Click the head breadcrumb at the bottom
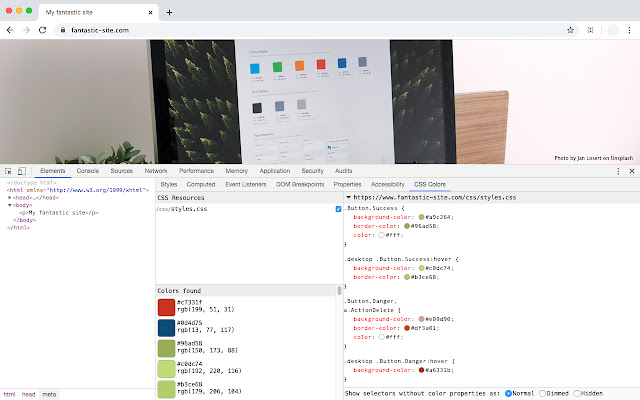This screenshot has width=640, height=400. point(29,394)
